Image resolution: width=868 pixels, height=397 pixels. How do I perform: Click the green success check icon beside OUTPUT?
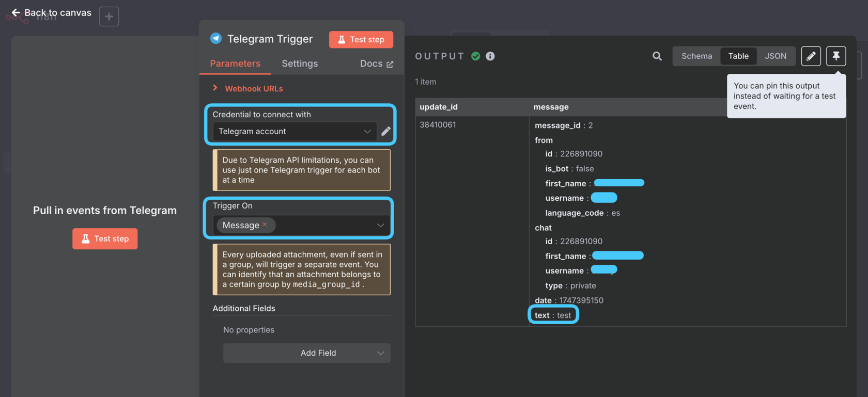pos(476,56)
